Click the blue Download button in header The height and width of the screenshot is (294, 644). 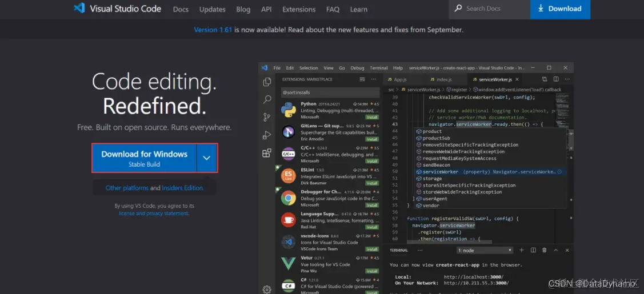pyautogui.click(x=560, y=9)
